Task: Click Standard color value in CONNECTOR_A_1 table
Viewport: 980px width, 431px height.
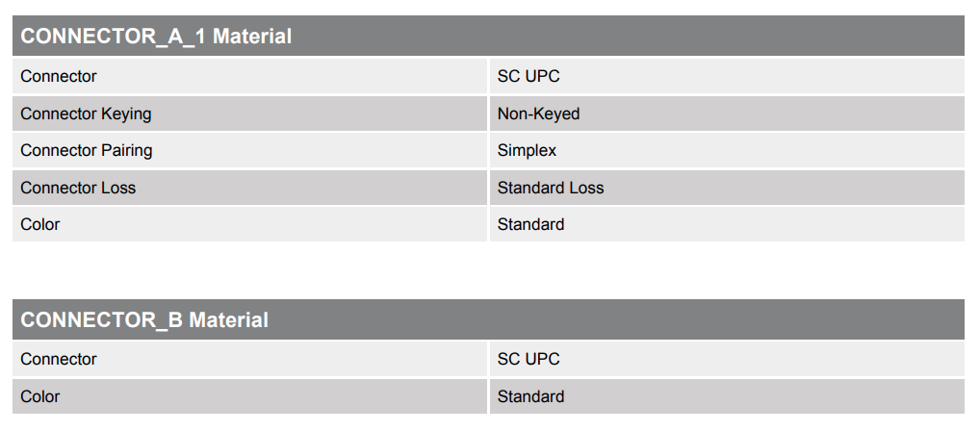Action: tap(530, 224)
